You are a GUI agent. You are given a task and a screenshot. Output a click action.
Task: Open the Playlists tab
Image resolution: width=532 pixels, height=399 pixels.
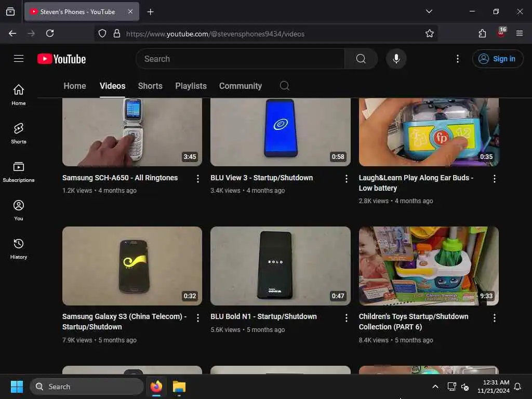click(x=191, y=86)
